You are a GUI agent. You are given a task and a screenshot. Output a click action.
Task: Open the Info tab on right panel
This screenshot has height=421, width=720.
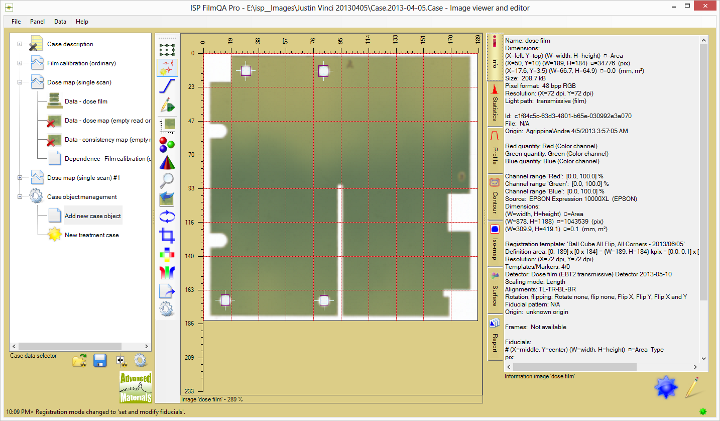tap(495, 56)
